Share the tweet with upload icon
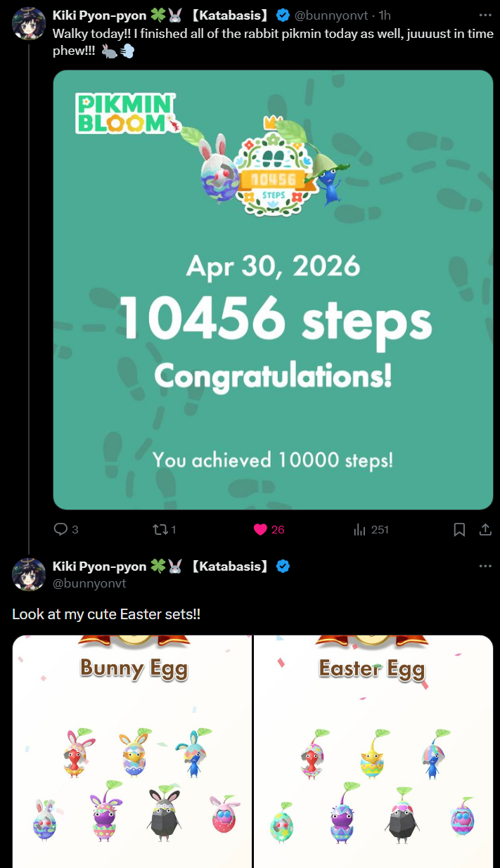Screen dimensions: 500x868 coord(485,529)
